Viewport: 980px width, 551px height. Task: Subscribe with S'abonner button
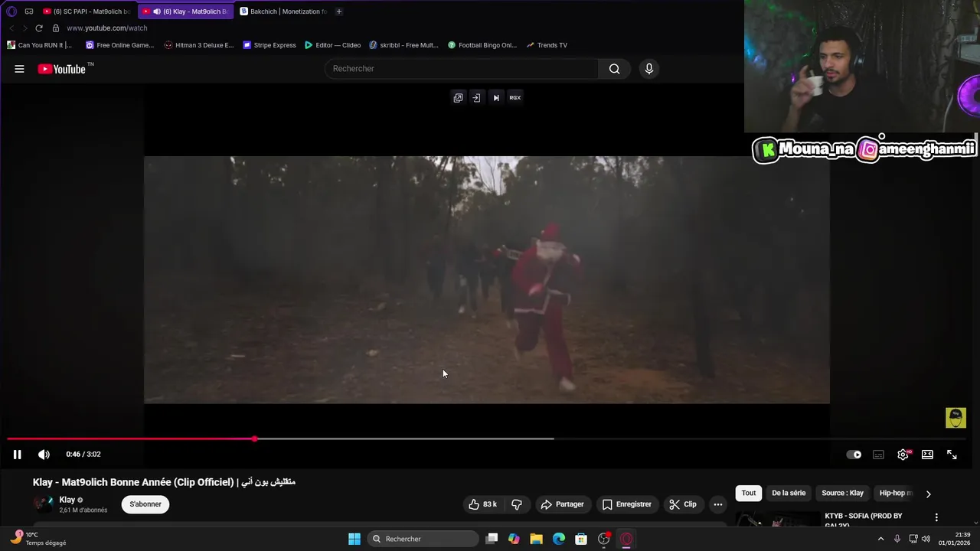click(x=145, y=504)
